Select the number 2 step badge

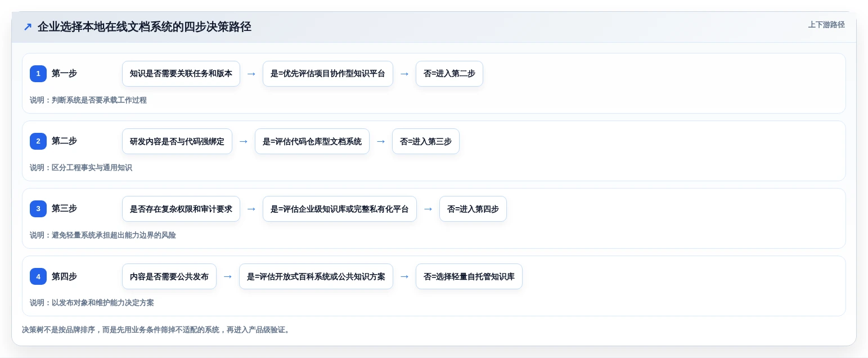click(38, 141)
